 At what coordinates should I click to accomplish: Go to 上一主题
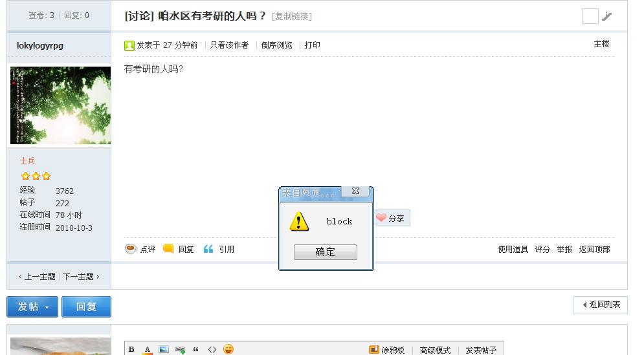(37, 277)
